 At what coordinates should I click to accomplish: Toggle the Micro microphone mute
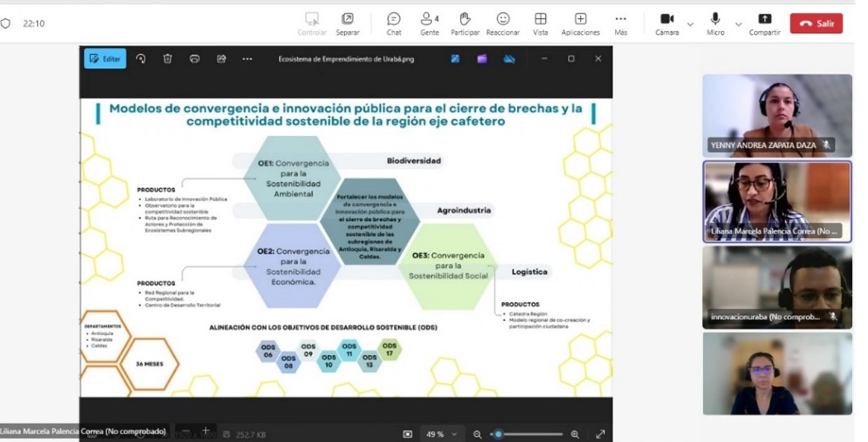pos(715,23)
